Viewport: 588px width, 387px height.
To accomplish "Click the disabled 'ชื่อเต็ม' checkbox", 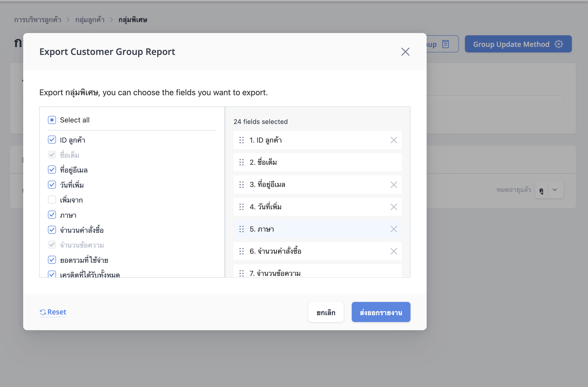I will [52, 155].
